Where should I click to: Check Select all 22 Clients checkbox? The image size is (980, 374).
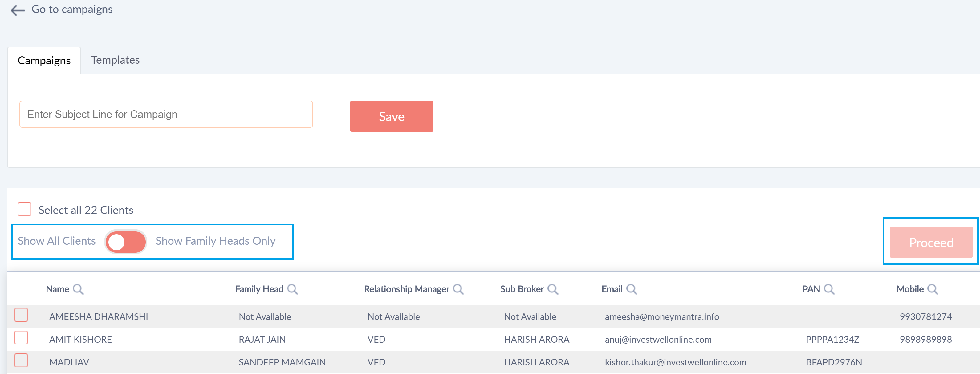tap(25, 209)
